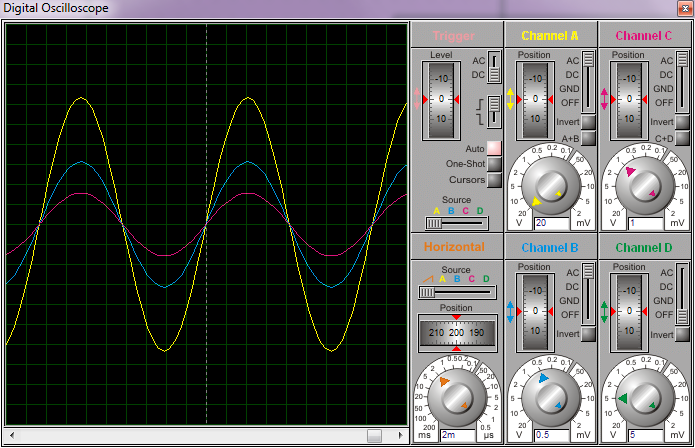Click Channel C coupling mode slider
Screen dimensions: 695x448
pyautogui.click(x=682, y=82)
